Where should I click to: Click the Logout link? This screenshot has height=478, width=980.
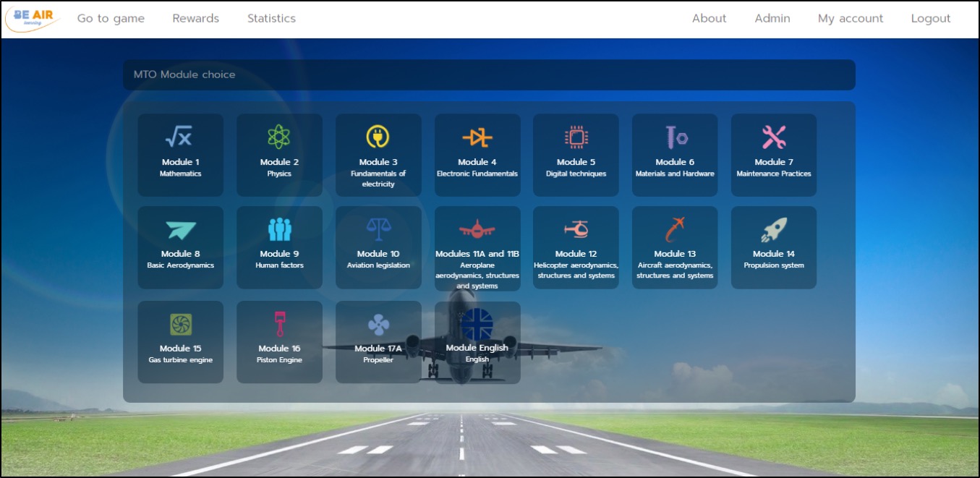(930, 19)
